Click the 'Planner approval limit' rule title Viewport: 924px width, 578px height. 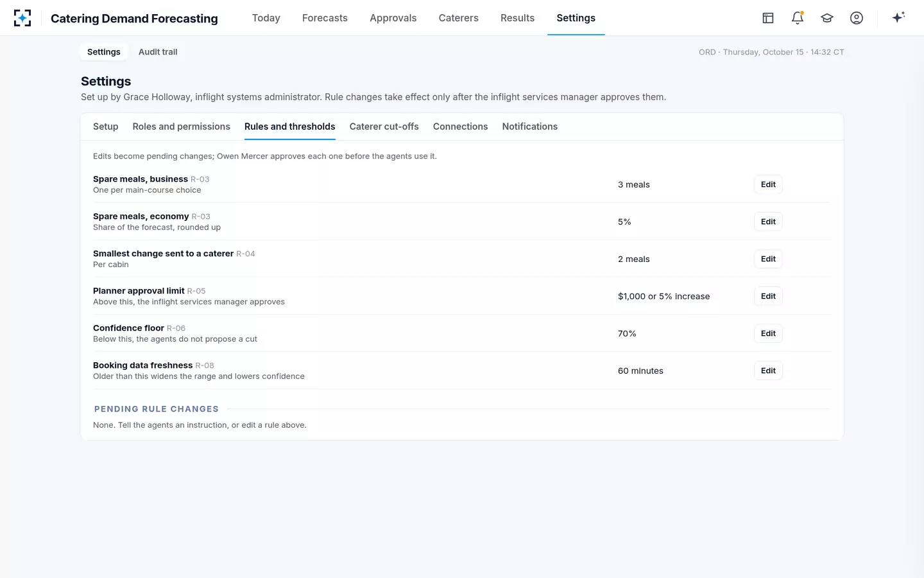tap(139, 291)
